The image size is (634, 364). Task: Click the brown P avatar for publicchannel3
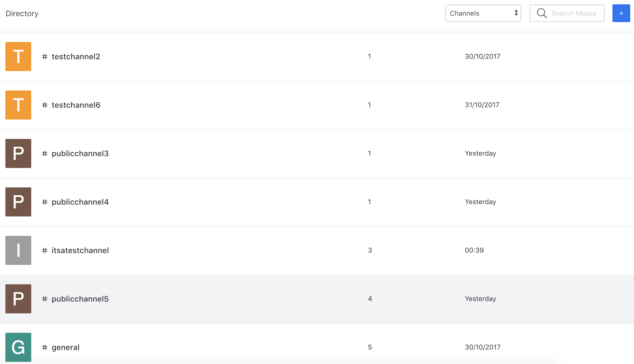point(18,153)
